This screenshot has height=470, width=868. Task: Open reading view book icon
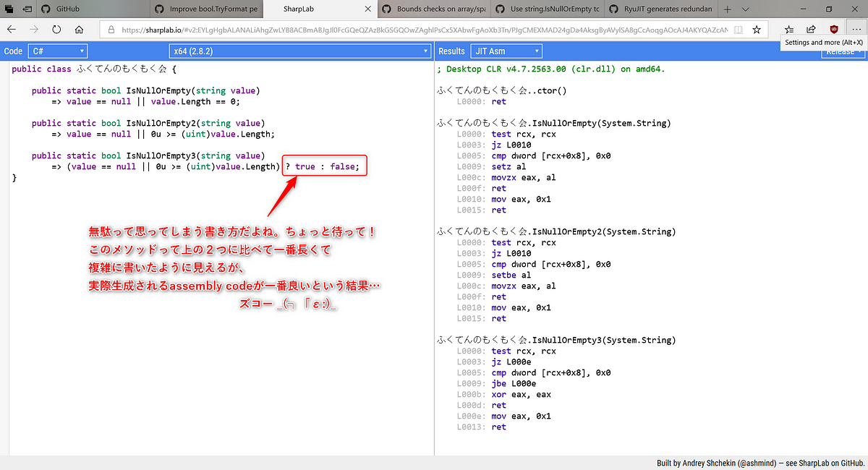click(737, 30)
